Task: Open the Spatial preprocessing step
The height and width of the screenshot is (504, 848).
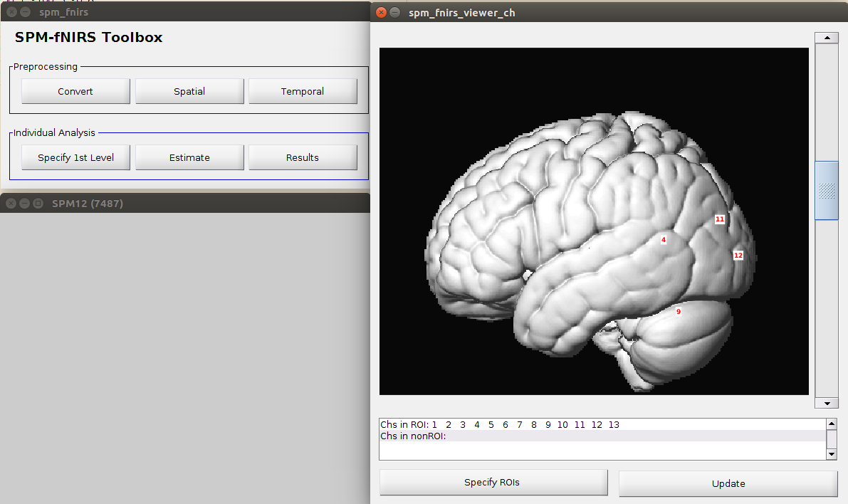Action: 189,91
